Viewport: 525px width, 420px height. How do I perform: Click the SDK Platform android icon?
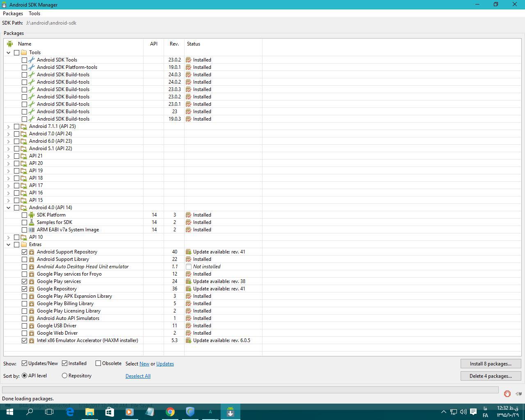point(32,215)
